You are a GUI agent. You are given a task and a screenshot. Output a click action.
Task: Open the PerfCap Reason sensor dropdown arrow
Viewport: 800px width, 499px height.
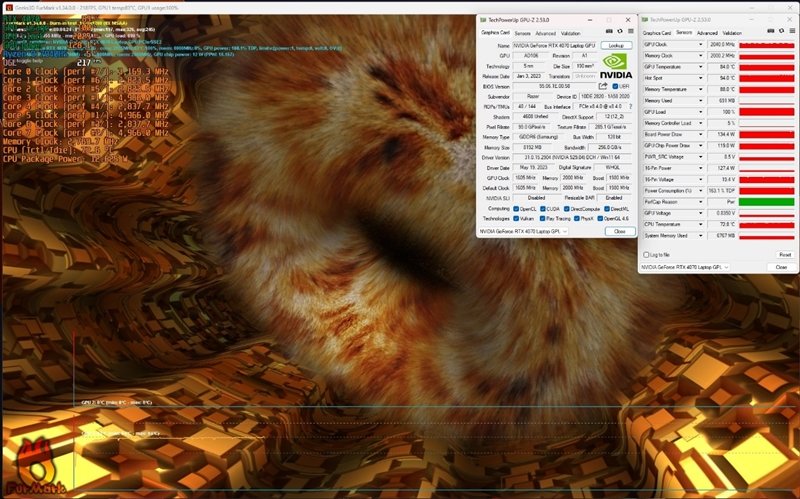point(700,202)
